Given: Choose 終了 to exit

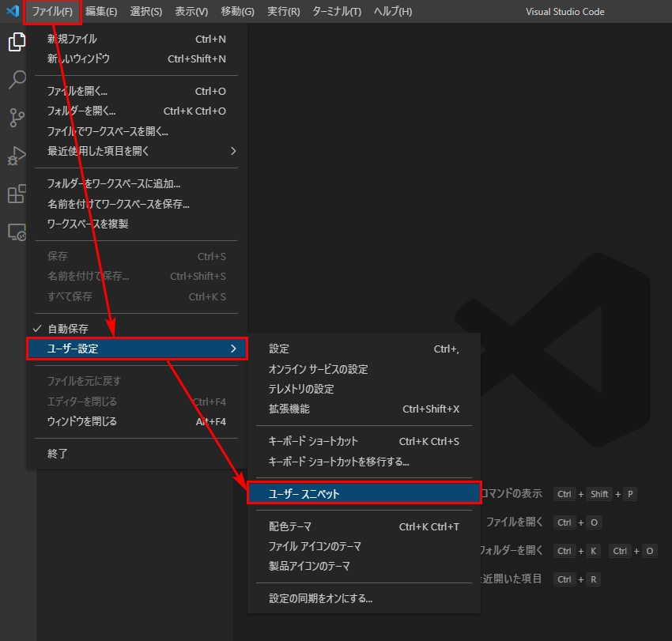Looking at the screenshot, I should coord(136,454).
